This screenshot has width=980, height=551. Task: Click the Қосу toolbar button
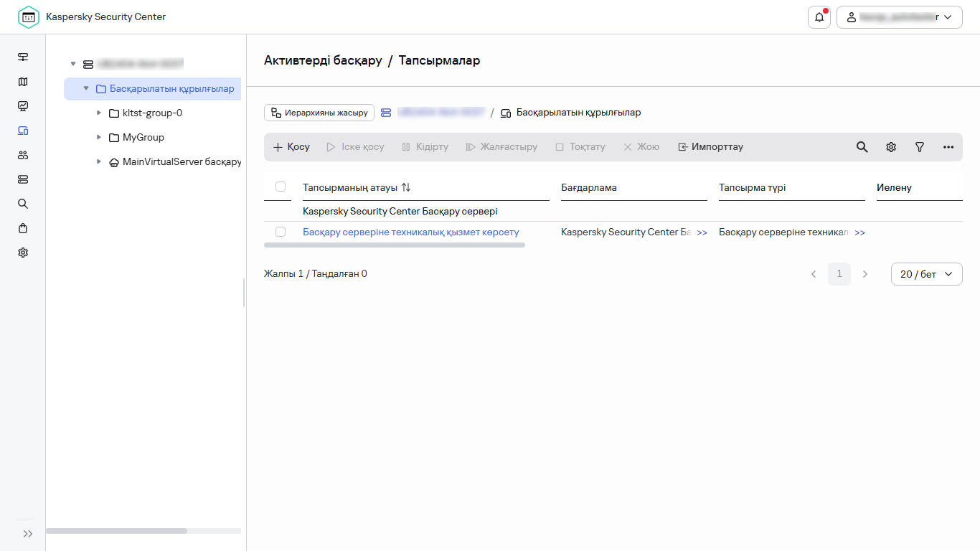coord(291,146)
